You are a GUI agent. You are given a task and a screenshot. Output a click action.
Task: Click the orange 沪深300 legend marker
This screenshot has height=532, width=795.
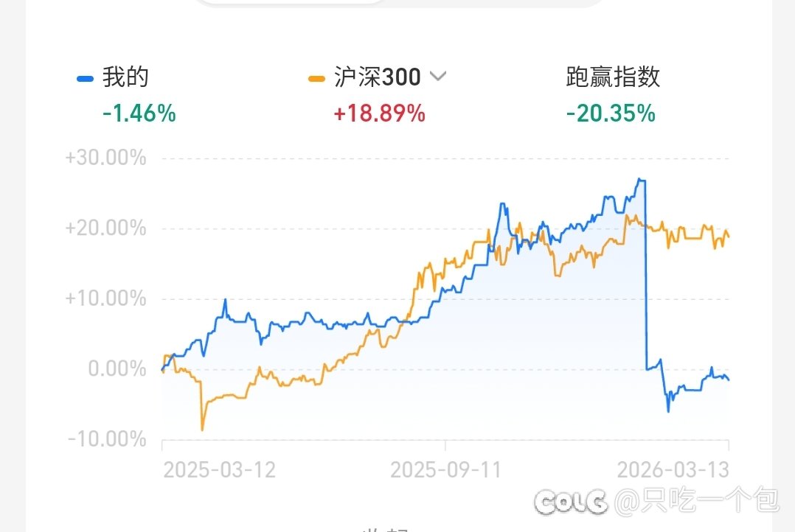317,78
